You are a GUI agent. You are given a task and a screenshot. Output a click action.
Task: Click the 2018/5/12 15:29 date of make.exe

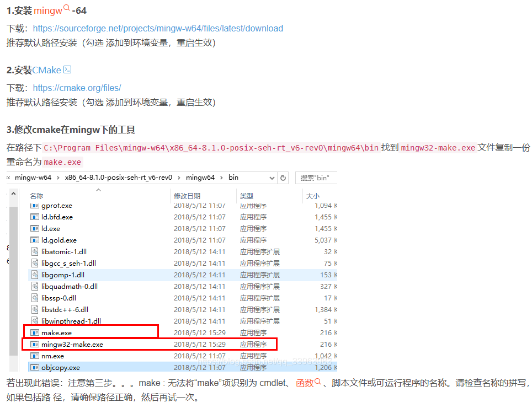tap(200, 333)
